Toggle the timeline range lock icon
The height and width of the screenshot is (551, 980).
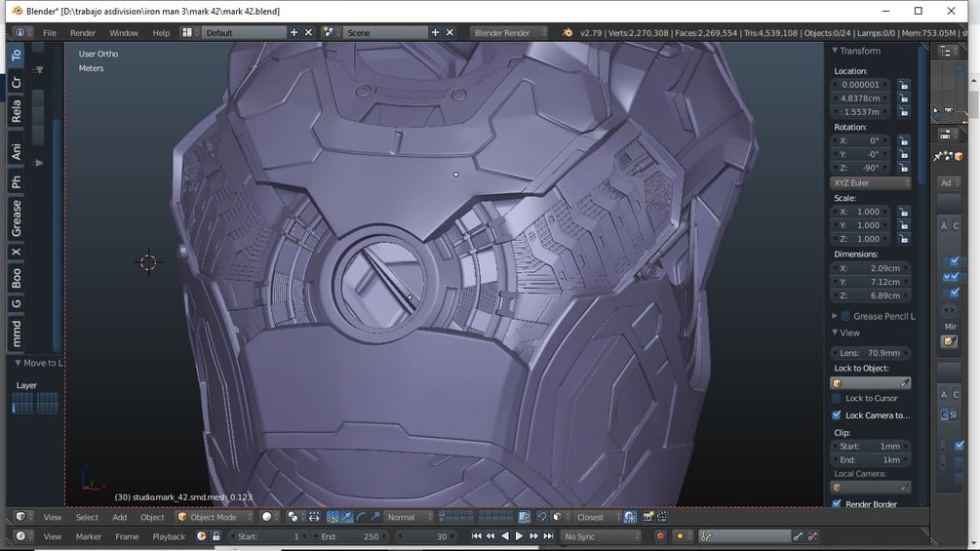[x=216, y=536]
